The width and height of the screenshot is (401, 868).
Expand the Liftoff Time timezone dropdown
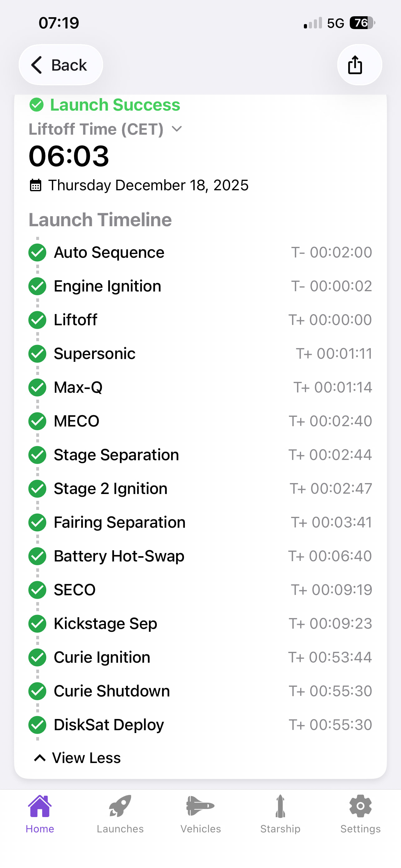(x=176, y=129)
